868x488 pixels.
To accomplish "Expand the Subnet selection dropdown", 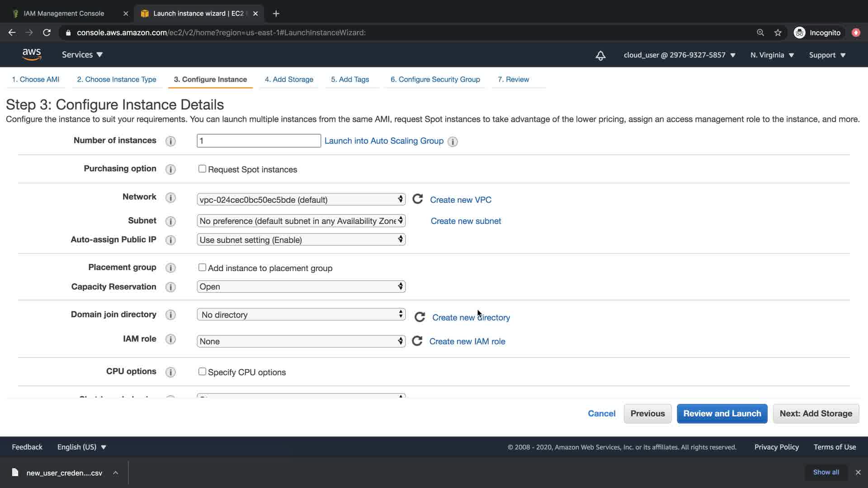I will tap(301, 221).
